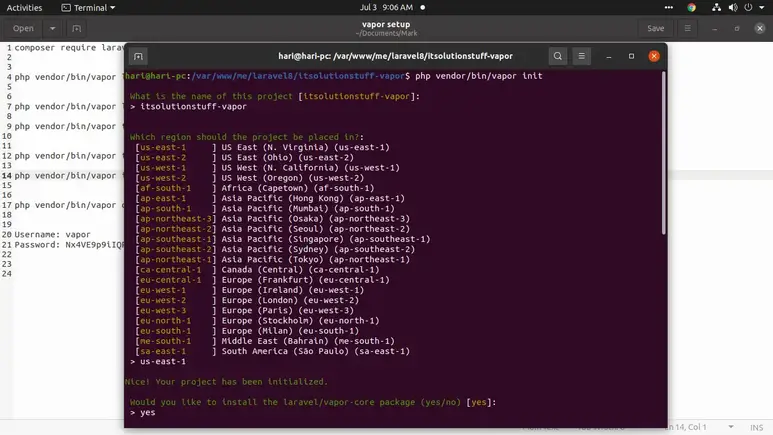Click the new tab icon in terminal
The image size is (773, 435).
point(139,56)
